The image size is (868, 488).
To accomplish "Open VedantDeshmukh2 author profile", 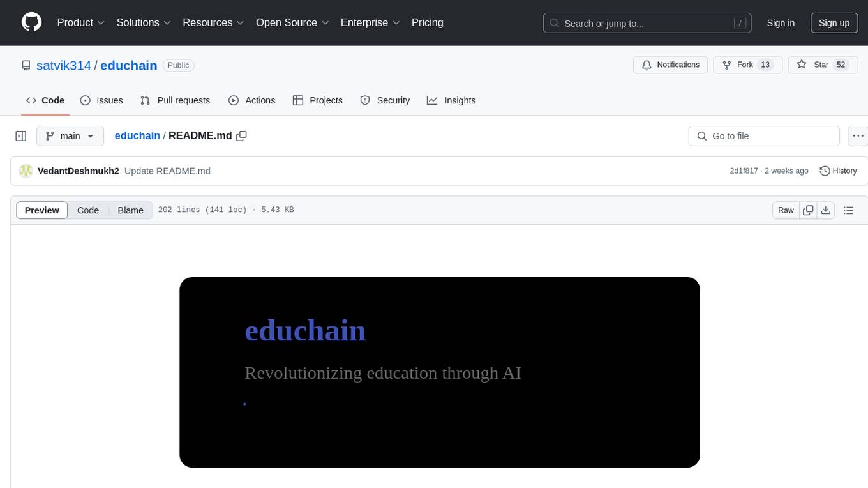I will point(79,171).
